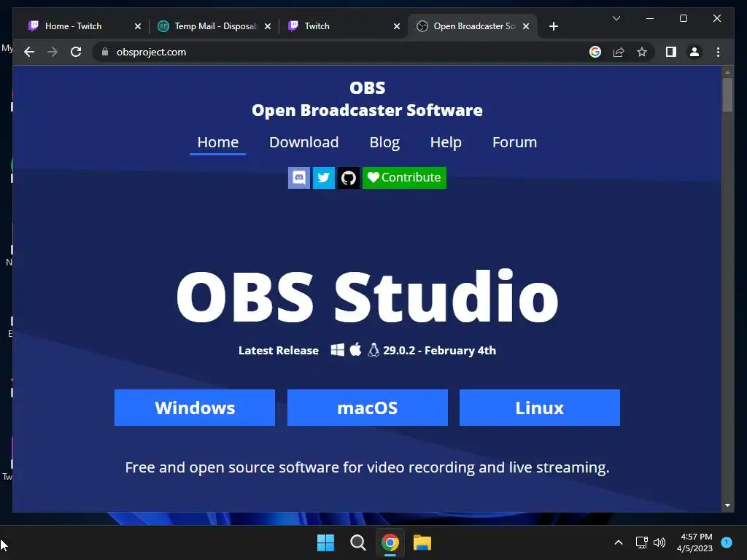Open the OBS GitHub icon link

tap(348, 178)
